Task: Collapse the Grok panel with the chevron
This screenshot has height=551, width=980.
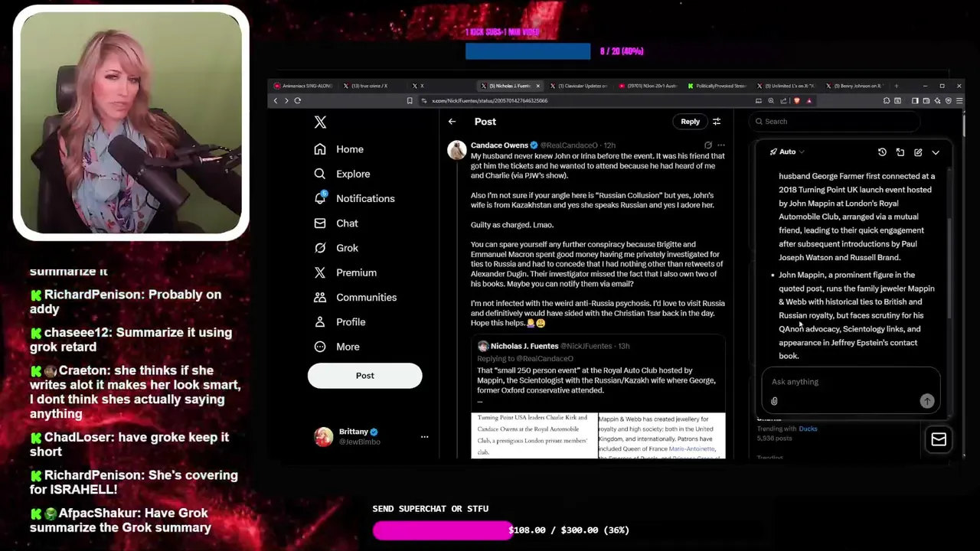Action: click(x=936, y=152)
